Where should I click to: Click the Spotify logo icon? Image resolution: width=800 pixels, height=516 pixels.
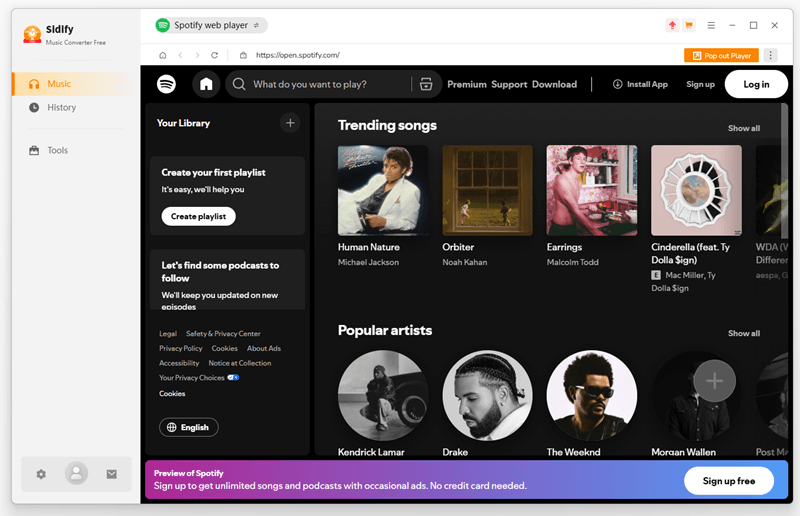166,84
